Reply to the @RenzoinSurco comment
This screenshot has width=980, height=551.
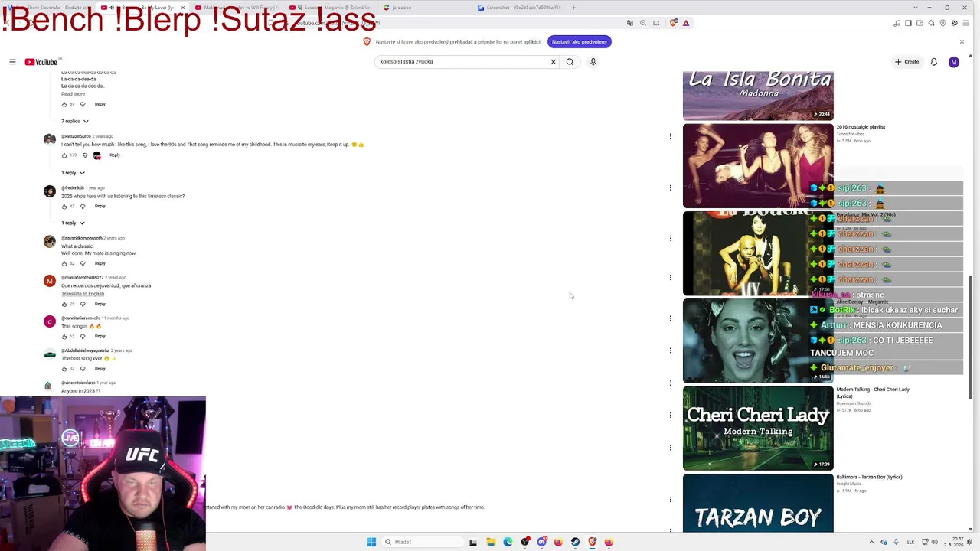coord(115,155)
